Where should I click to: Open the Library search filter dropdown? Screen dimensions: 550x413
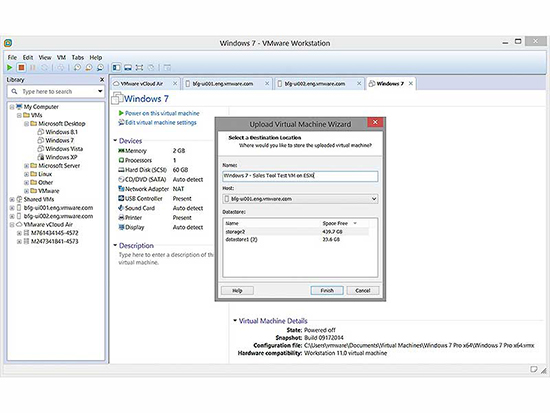[100, 92]
